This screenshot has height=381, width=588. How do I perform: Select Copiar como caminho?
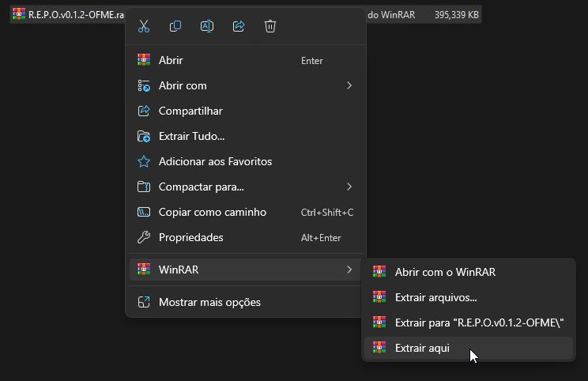click(246, 213)
